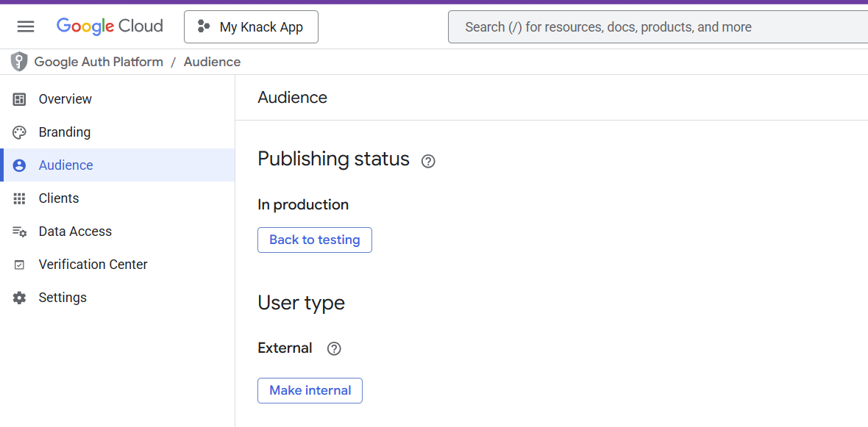The width and height of the screenshot is (868, 427).
Task: Click the In production status text
Action: point(303,204)
